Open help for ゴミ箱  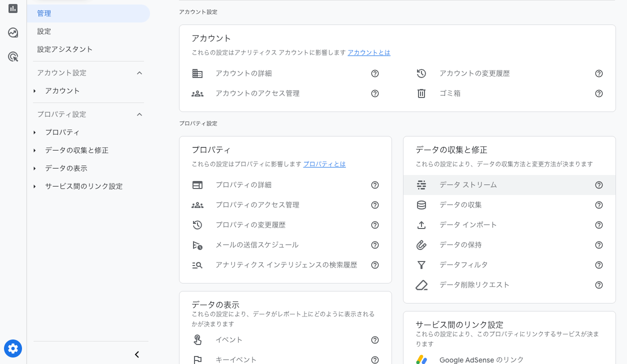(599, 93)
